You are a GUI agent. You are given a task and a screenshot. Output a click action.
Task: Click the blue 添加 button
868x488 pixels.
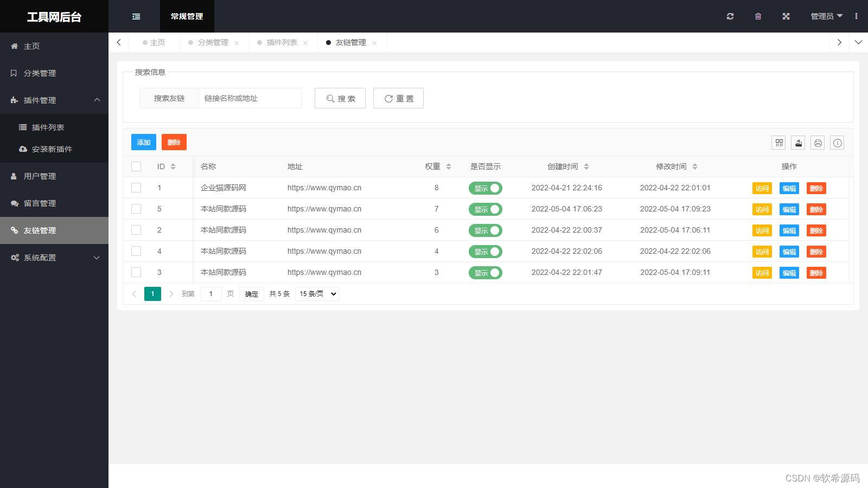tap(144, 142)
